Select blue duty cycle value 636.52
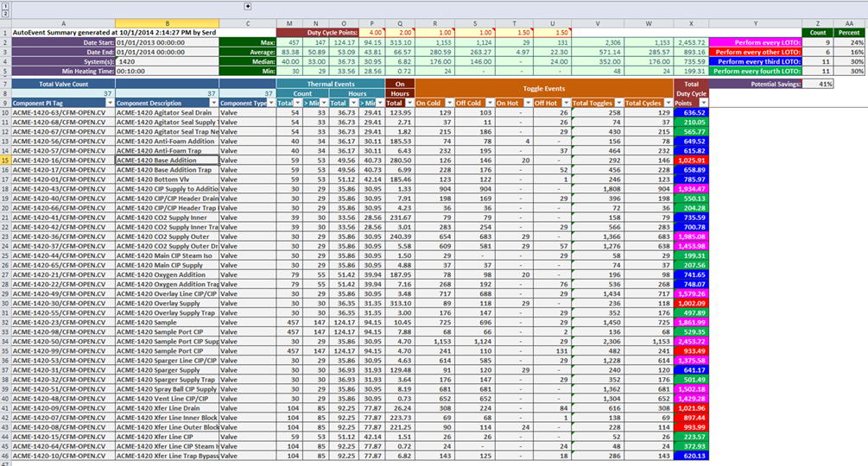The image size is (868, 466). [x=691, y=113]
